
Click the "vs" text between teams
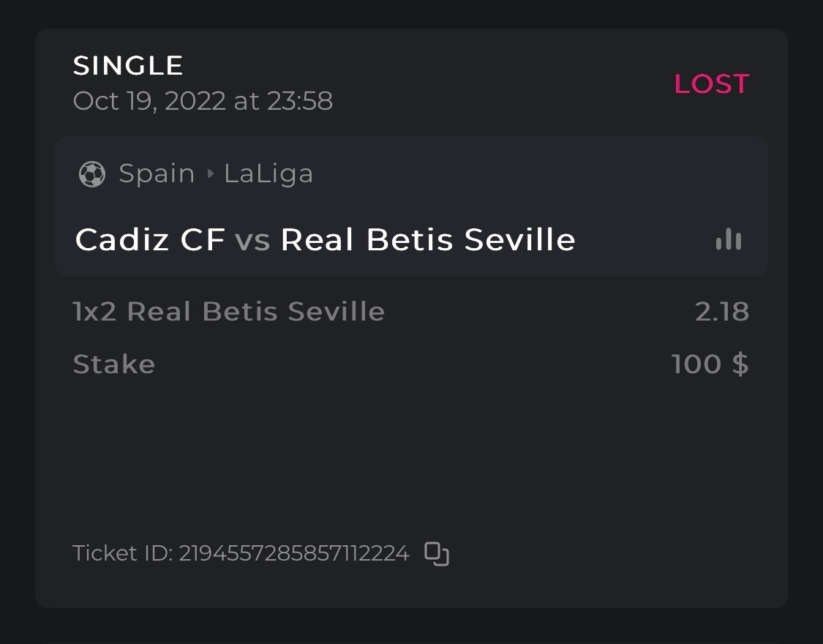(x=252, y=239)
